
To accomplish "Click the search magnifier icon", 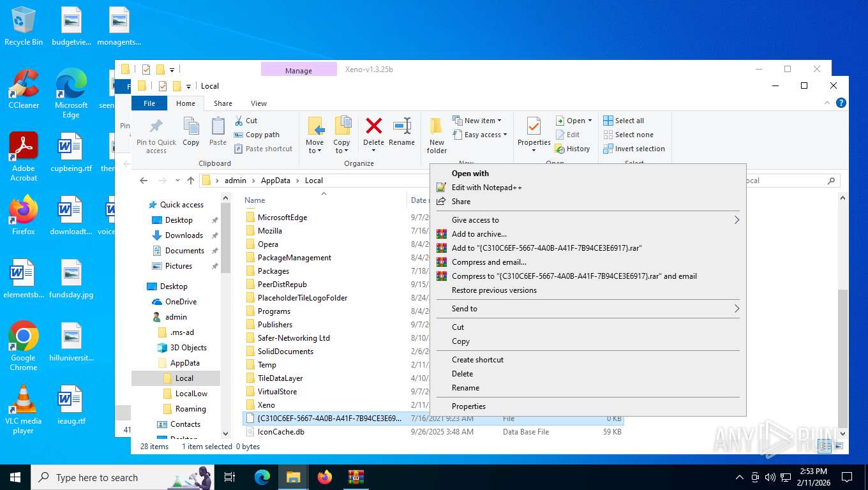I will coord(831,181).
